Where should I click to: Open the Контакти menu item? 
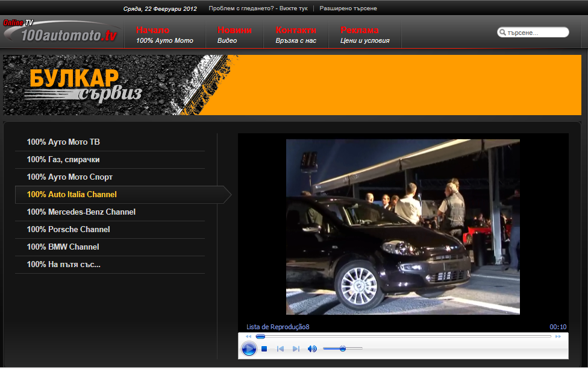pos(296,34)
